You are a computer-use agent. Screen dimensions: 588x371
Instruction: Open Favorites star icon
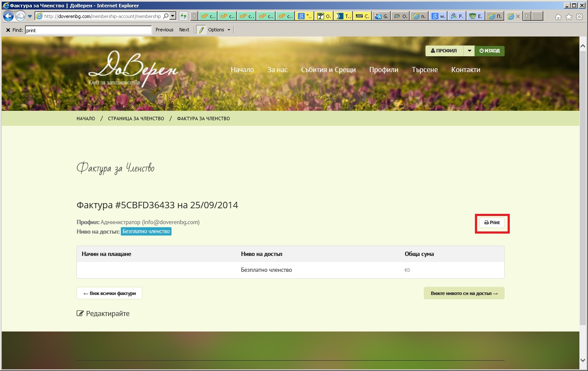[x=569, y=17]
